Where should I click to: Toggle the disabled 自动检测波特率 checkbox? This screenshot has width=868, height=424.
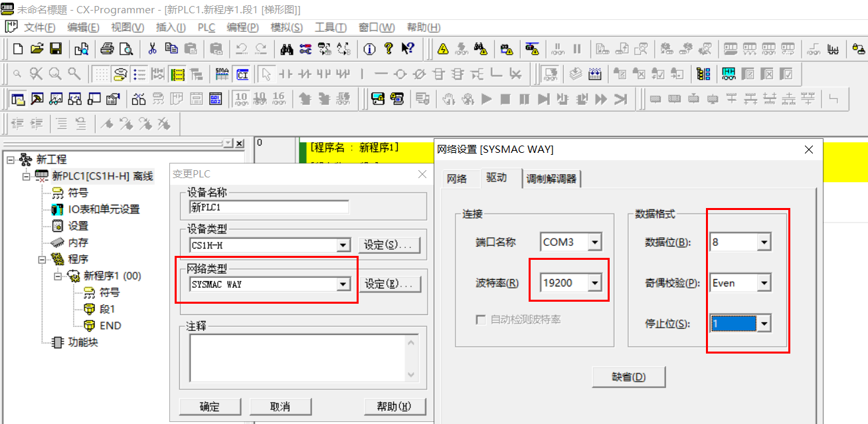[481, 320]
